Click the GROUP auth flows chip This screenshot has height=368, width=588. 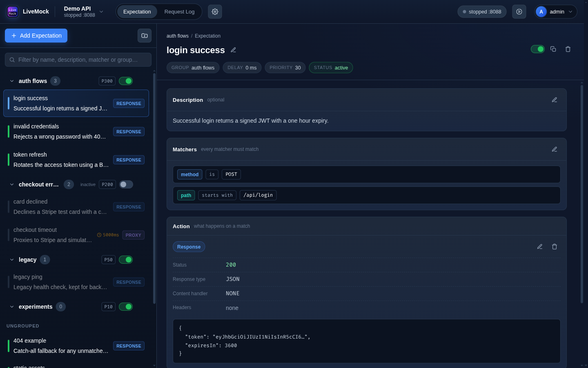(x=193, y=67)
